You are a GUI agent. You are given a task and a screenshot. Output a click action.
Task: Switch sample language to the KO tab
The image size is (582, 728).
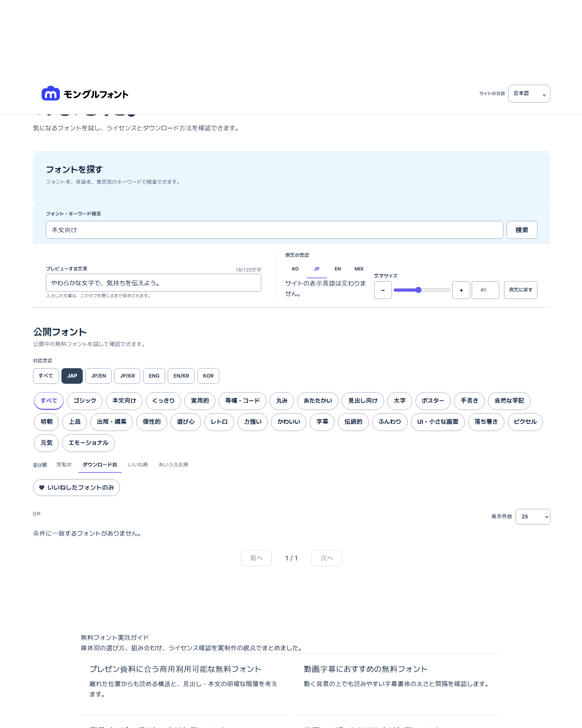pos(295,269)
